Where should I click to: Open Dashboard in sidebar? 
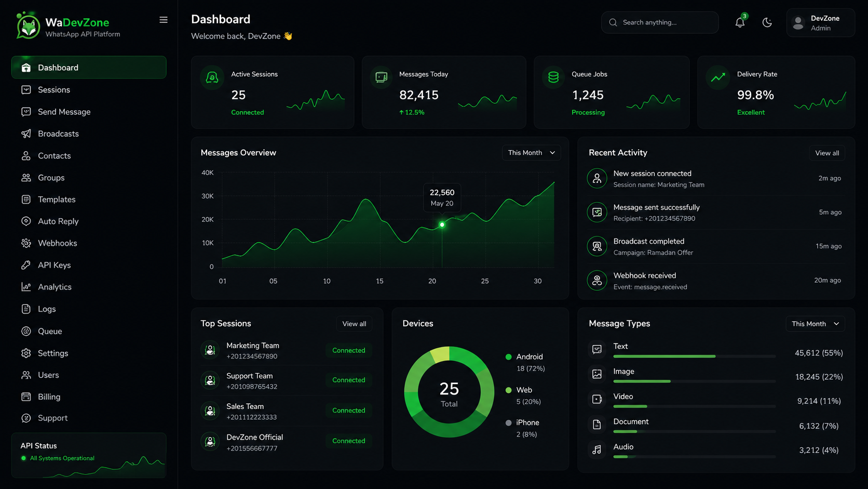point(89,68)
